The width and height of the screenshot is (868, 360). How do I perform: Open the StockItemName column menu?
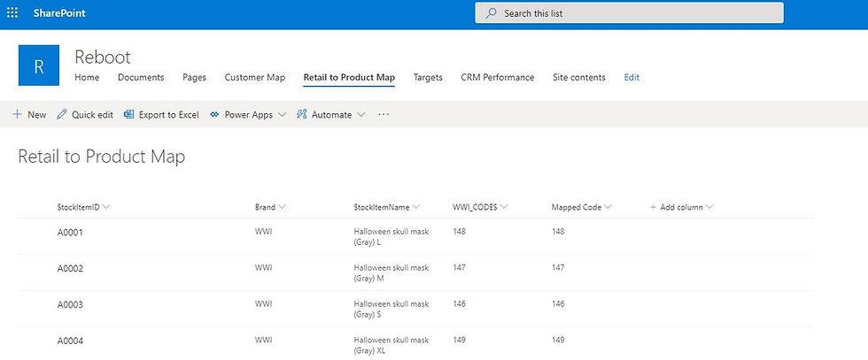click(416, 207)
